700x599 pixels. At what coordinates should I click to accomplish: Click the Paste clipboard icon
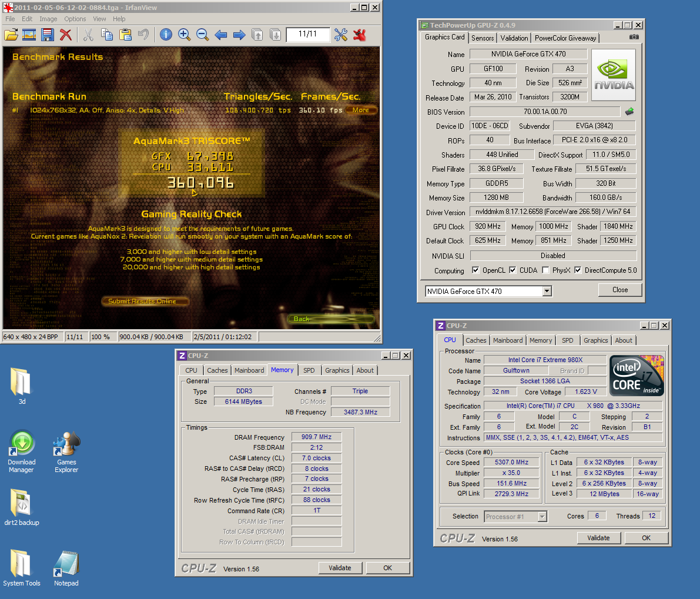pos(125,34)
